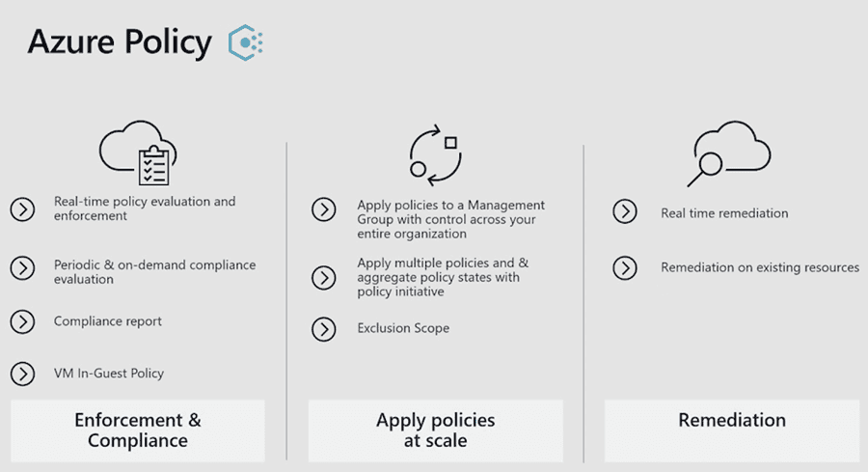Click the Azure Policy hexagon logo
The width and height of the screenshot is (868, 472).
pyautogui.click(x=246, y=42)
